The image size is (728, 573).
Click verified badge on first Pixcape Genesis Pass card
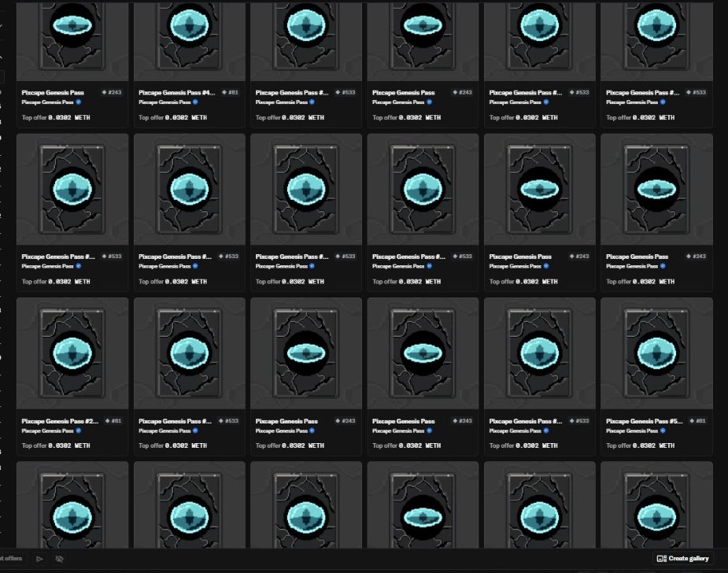[x=79, y=102]
